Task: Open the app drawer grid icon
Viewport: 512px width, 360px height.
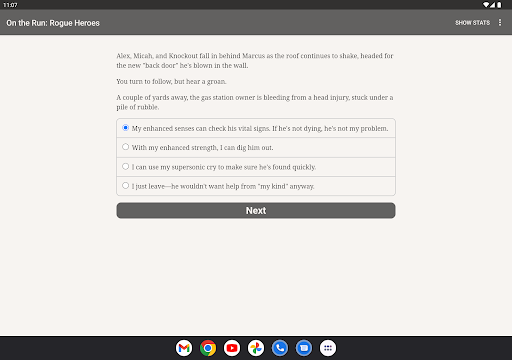Action: point(328,348)
